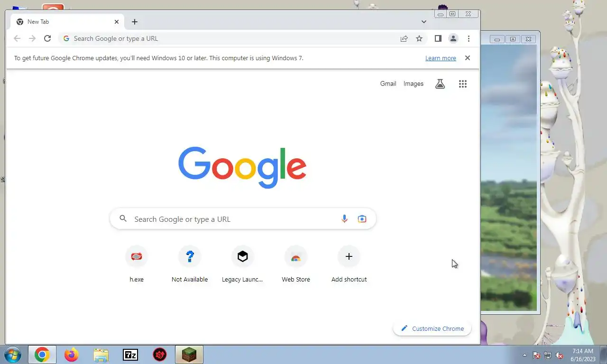The height and width of the screenshot is (364, 607).
Task: Open the Google apps grid
Action: [463, 84]
